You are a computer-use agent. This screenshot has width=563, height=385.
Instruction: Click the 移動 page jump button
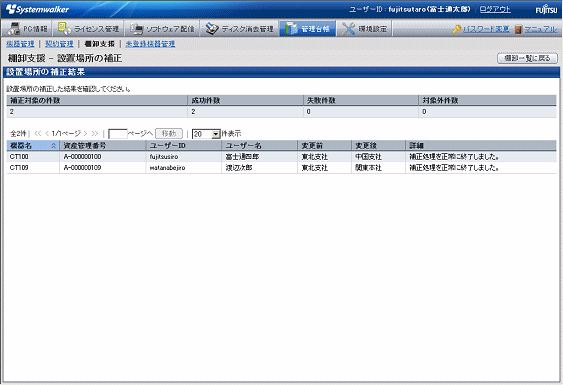coord(169,134)
